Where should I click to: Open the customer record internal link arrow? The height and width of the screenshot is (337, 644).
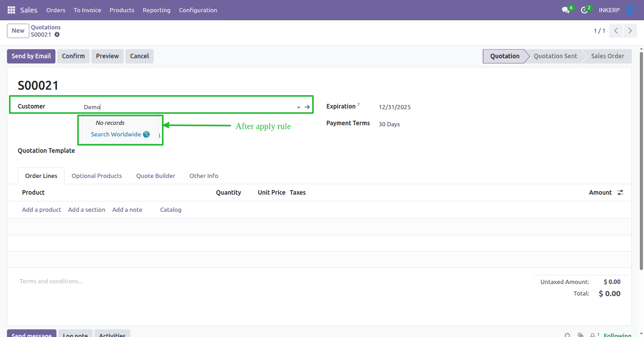click(x=307, y=107)
